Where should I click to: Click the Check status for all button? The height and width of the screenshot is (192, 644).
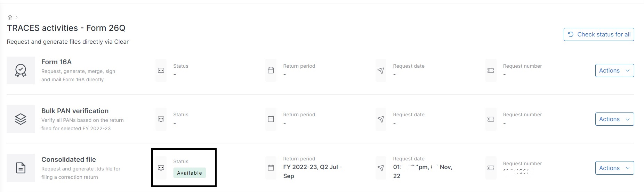tap(599, 34)
